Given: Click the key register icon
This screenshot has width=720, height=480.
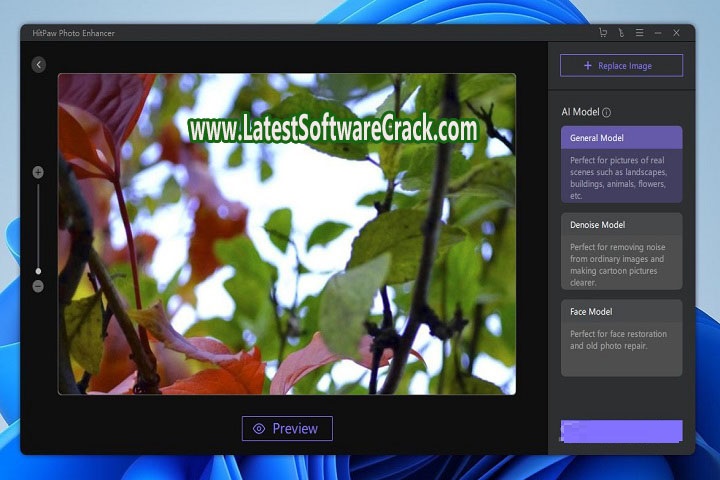Looking at the screenshot, I should [x=621, y=33].
